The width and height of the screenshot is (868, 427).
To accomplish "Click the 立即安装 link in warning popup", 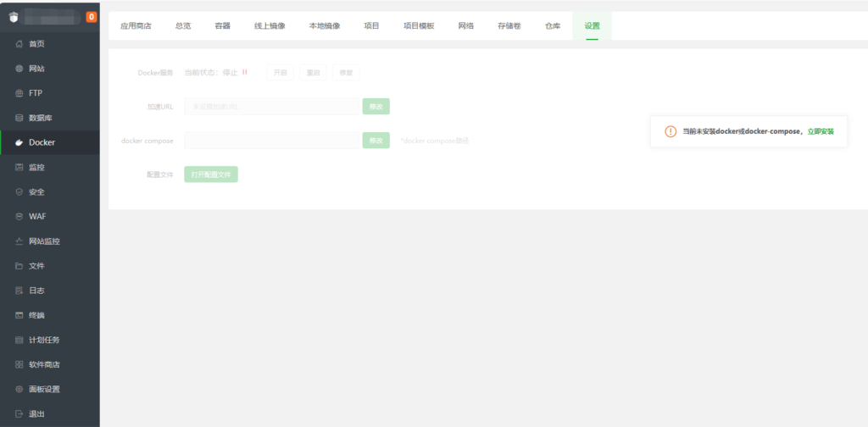I will click(x=821, y=132).
